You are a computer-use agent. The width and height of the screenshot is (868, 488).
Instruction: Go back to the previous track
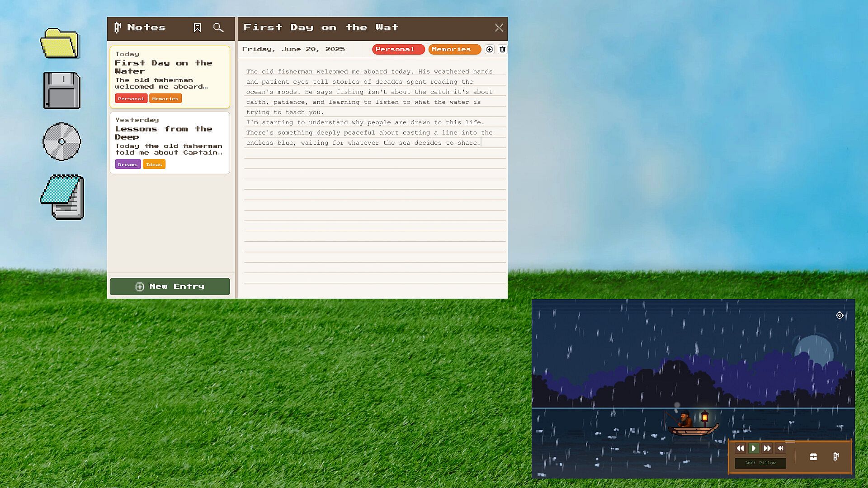pos(740,448)
